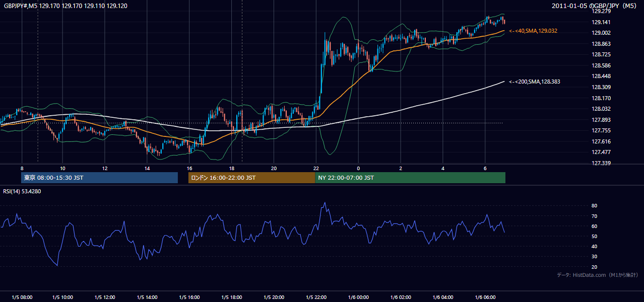Screen dimensions: 644x302
Task: Click the HistData.com data source note
Action: [598, 275]
